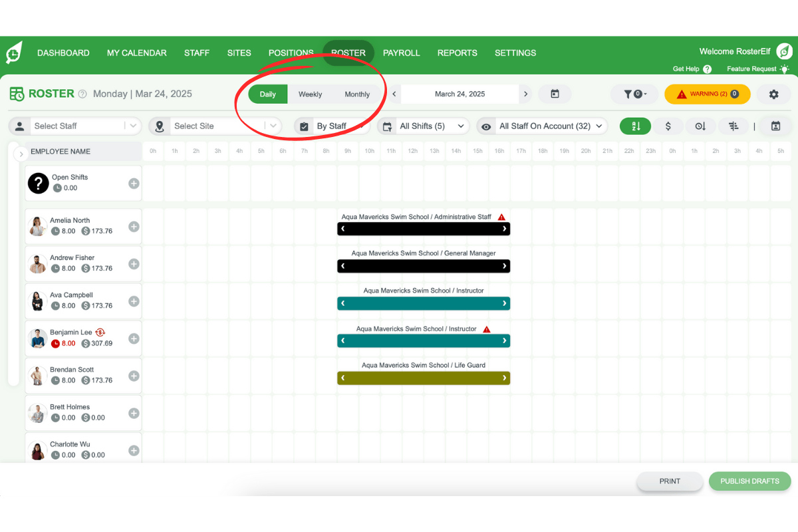Image resolution: width=798 pixels, height=532 pixels.
Task: Click the PUBLISH DRAFTS button
Action: [x=749, y=481]
